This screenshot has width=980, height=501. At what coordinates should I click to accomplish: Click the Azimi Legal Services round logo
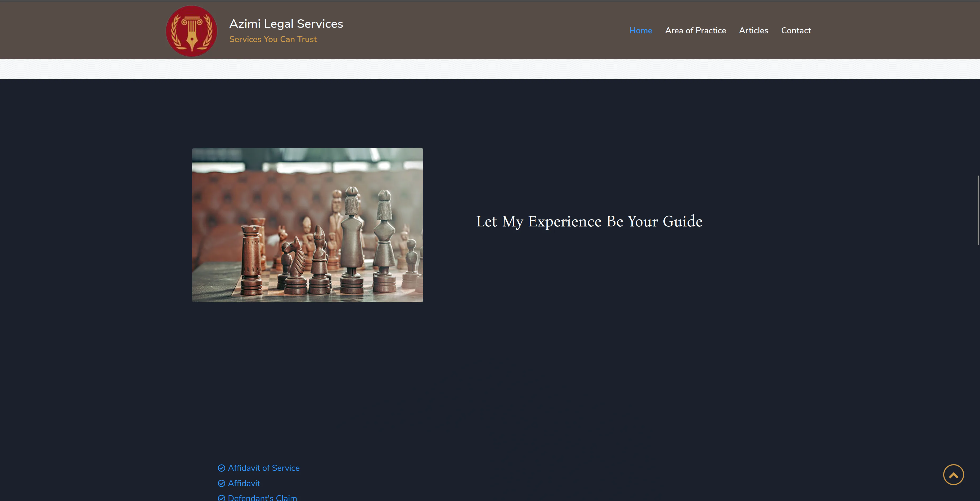point(191,31)
